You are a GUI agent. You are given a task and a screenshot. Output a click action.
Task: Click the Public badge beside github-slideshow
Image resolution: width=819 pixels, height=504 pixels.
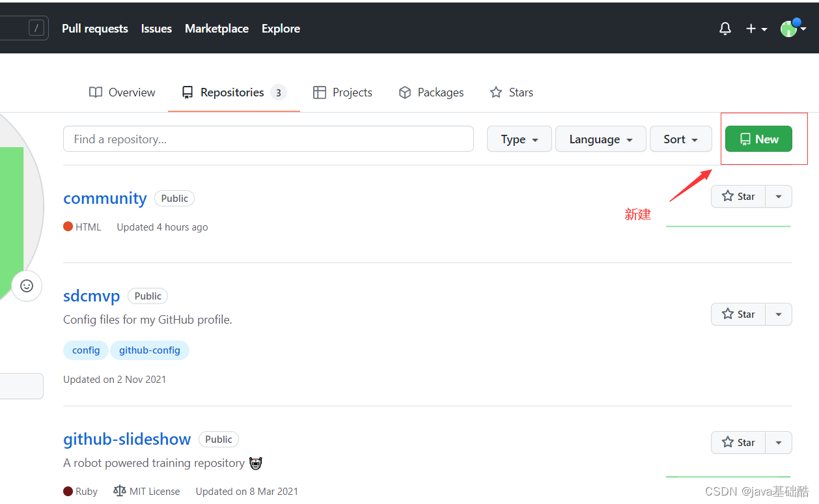(219, 439)
